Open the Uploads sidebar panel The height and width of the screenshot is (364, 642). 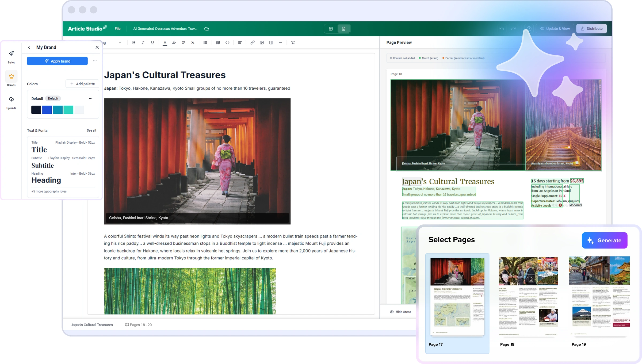tap(11, 103)
